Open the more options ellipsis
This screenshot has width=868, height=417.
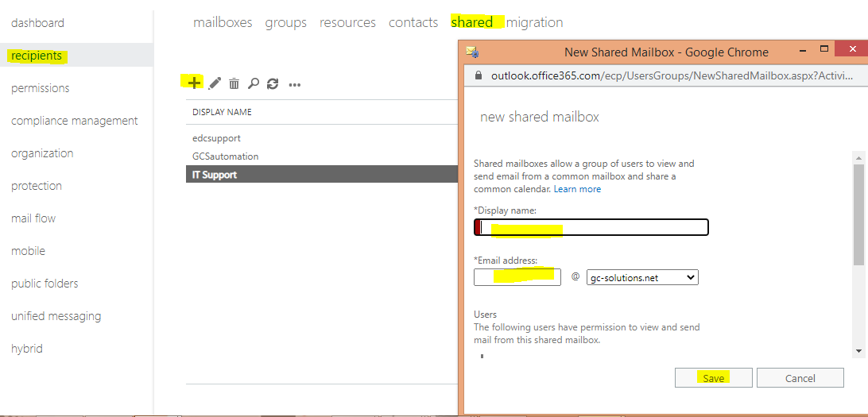(294, 85)
